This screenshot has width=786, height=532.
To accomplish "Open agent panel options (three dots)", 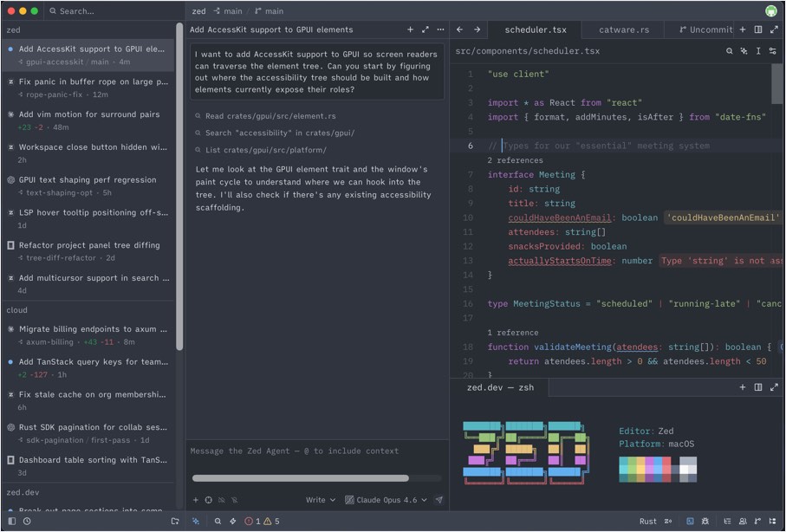I will pos(440,29).
